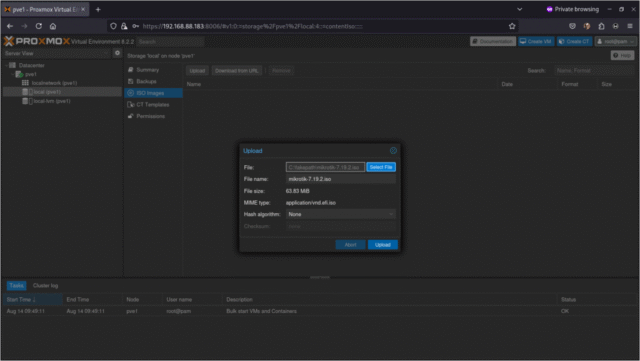This screenshot has width=640, height=361.
Task: Open Summary section of storage
Action: click(x=153, y=70)
